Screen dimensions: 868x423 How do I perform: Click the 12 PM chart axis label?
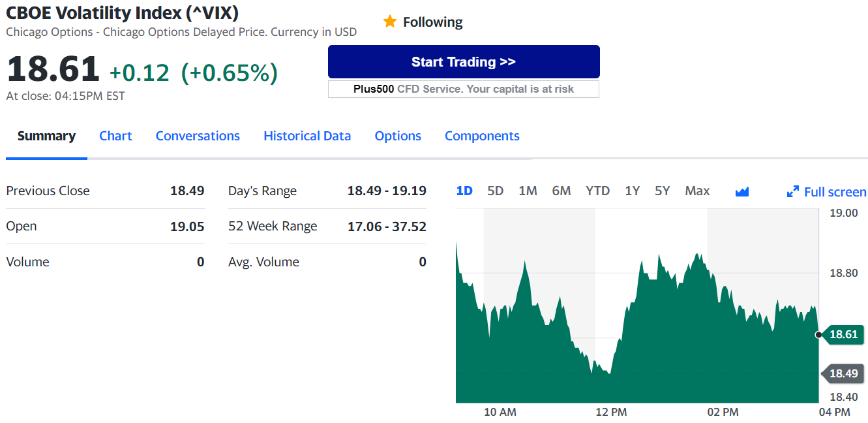click(x=611, y=412)
